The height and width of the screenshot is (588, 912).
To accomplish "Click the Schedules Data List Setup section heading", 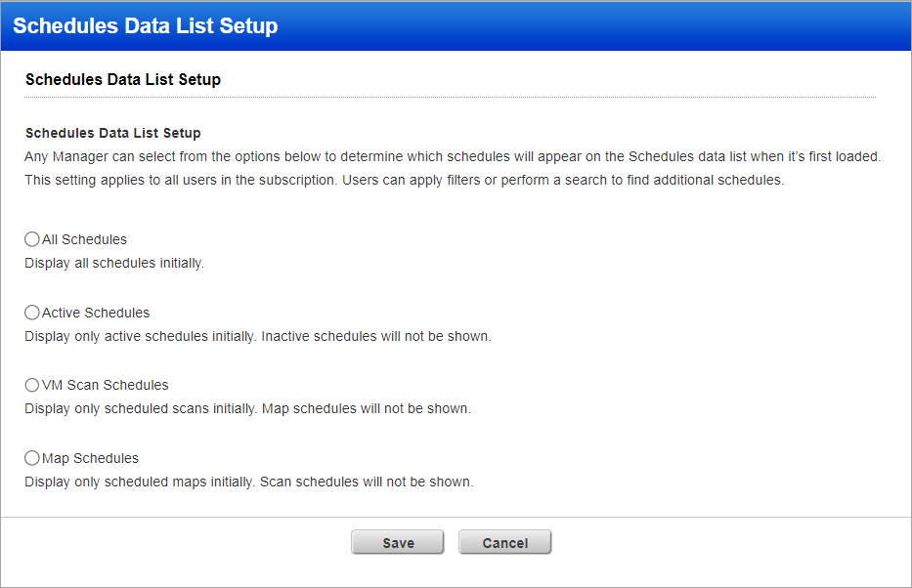I will [x=122, y=79].
